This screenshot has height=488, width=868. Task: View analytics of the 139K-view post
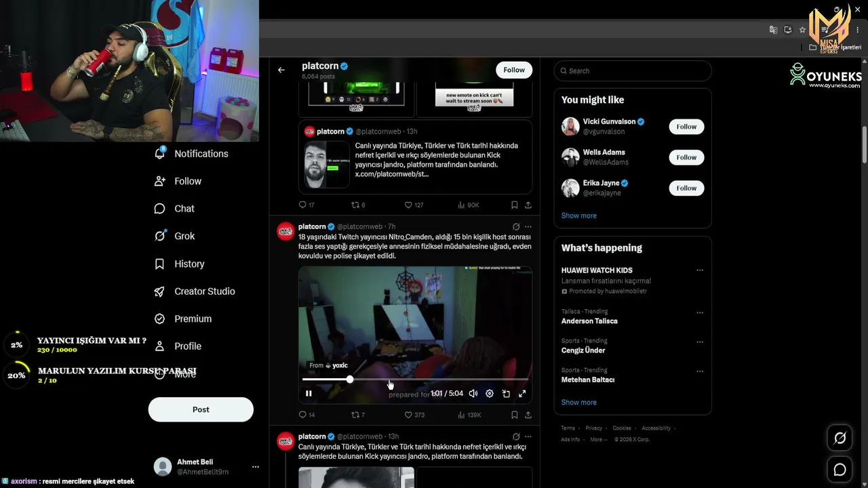click(469, 415)
